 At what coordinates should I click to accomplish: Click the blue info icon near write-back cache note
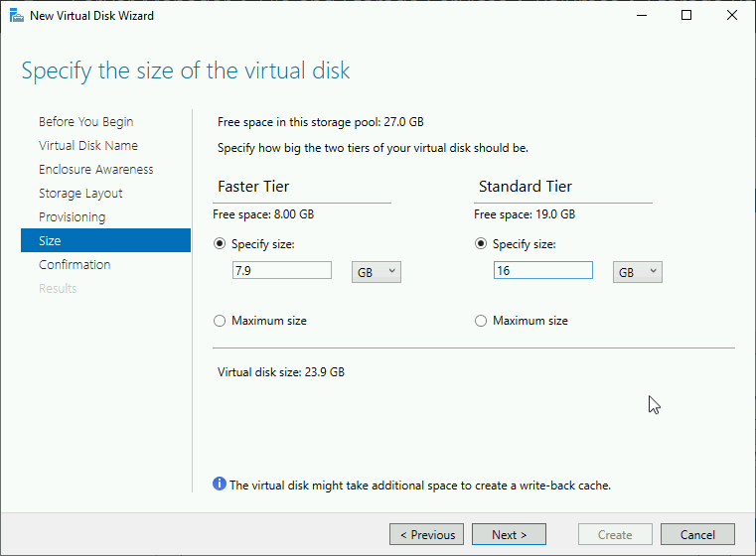click(220, 484)
